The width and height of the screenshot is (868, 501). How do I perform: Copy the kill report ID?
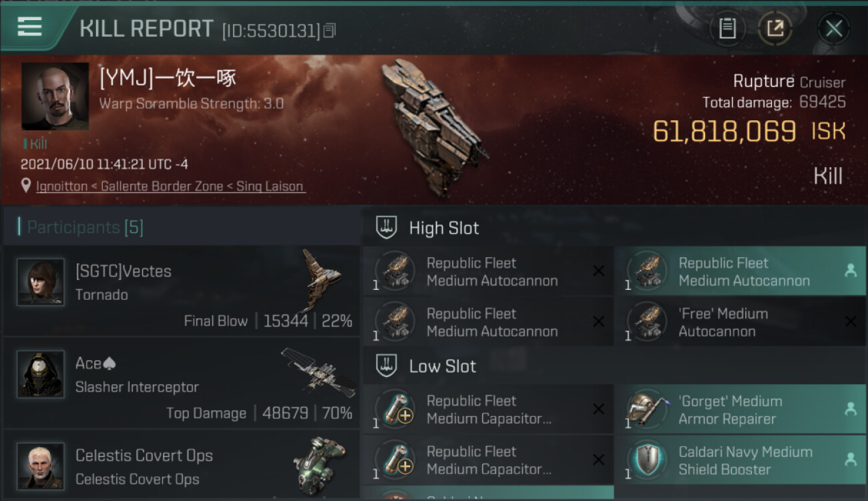330,31
